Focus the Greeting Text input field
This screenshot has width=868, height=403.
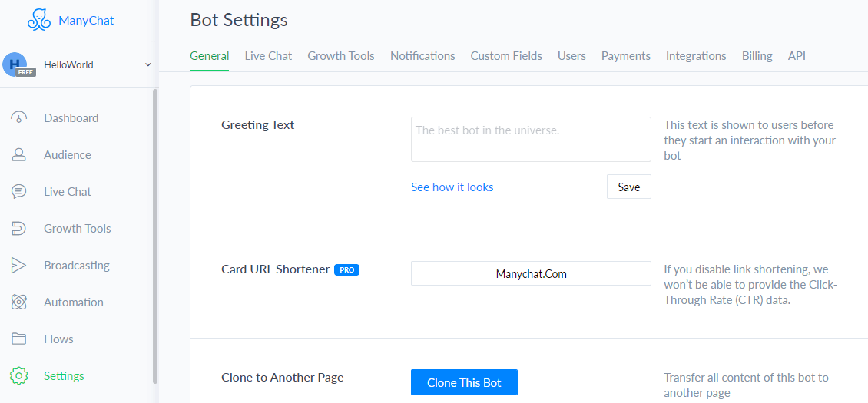coord(531,139)
